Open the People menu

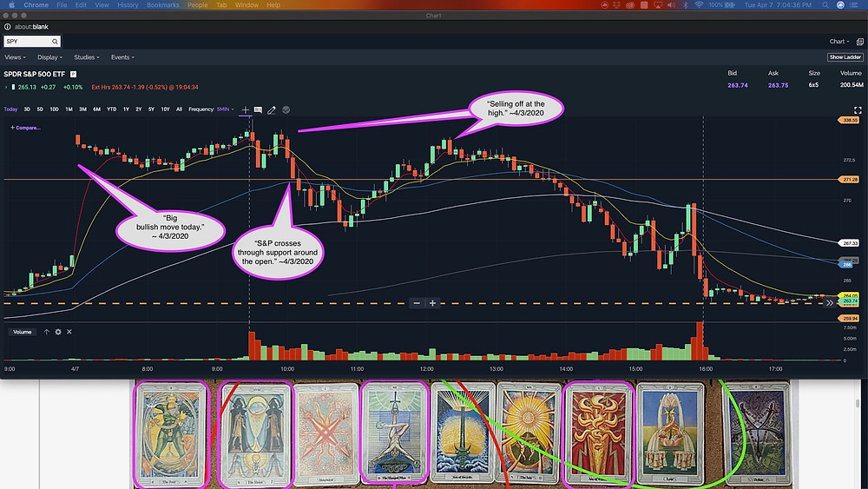(x=198, y=5)
